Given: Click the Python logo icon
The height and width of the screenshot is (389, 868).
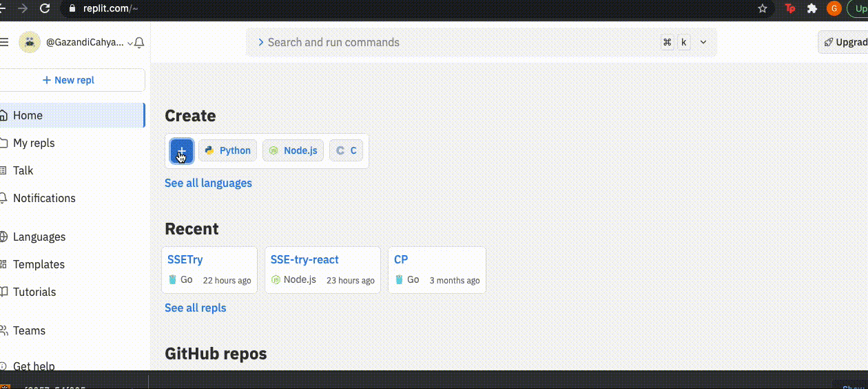Looking at the screenshot, I should [209, 150].
